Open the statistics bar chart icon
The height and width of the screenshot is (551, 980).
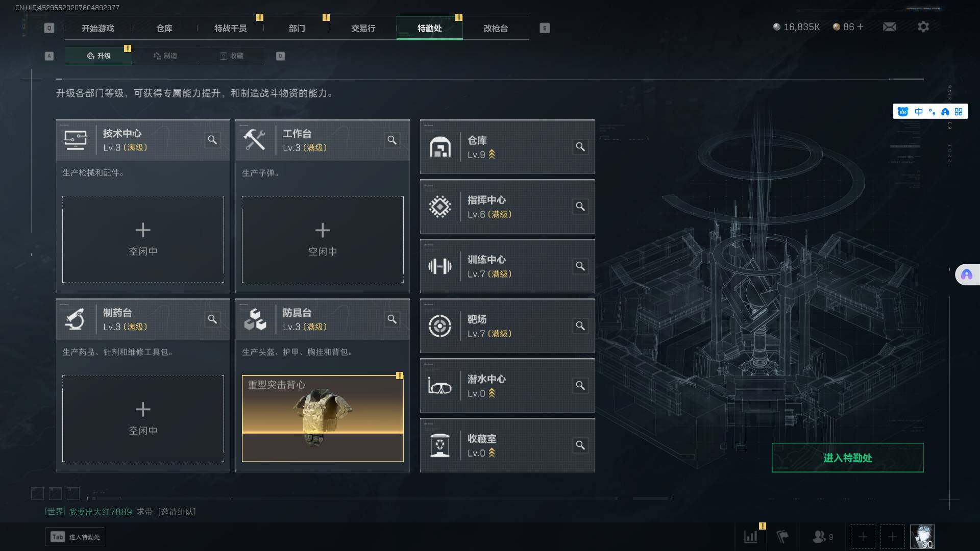(x=751, y=537)
